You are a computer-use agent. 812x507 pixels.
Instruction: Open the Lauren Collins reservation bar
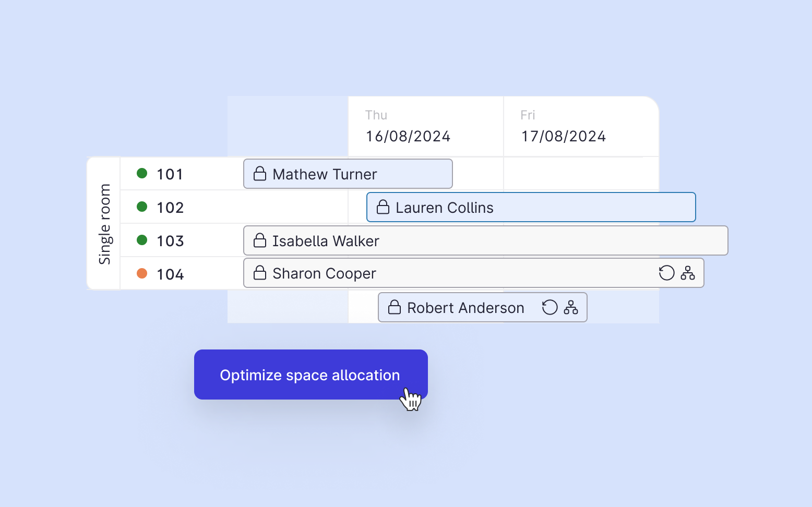pos(531,207)
